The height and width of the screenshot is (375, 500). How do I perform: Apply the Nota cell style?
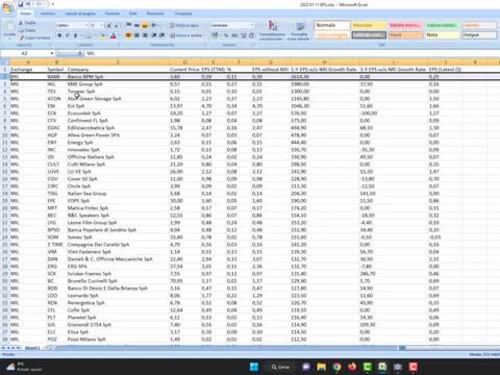point(442,35)
